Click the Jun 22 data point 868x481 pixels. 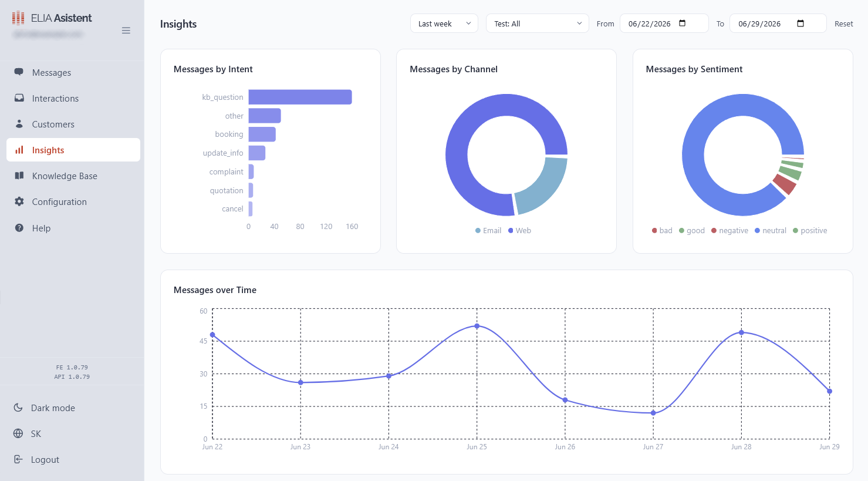click(212, 335)
